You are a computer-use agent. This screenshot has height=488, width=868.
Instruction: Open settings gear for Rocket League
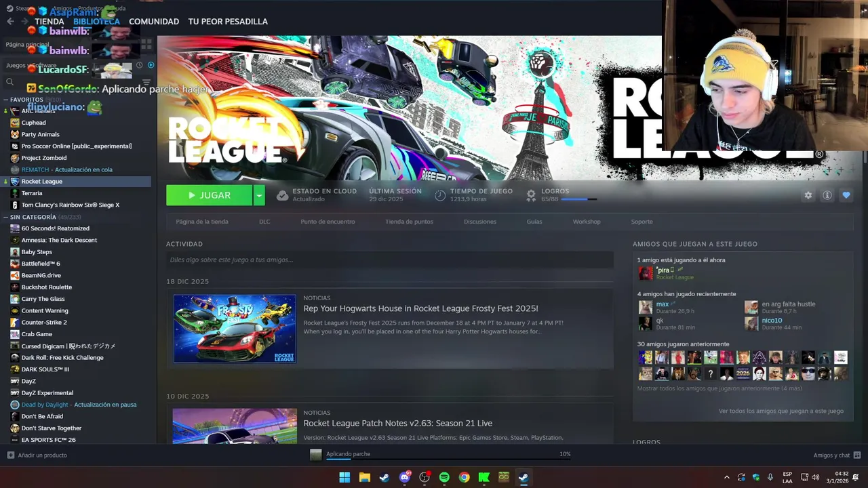[808, 195]
